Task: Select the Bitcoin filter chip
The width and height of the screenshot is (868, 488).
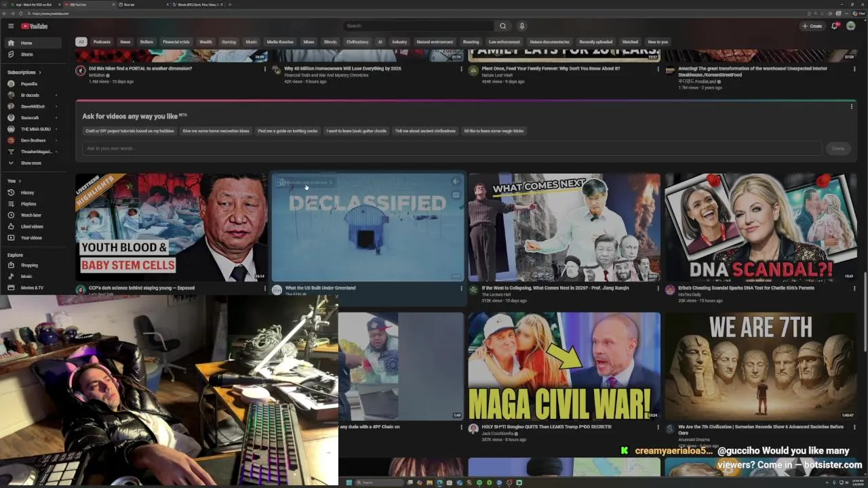Action: [x=330, y=42]
